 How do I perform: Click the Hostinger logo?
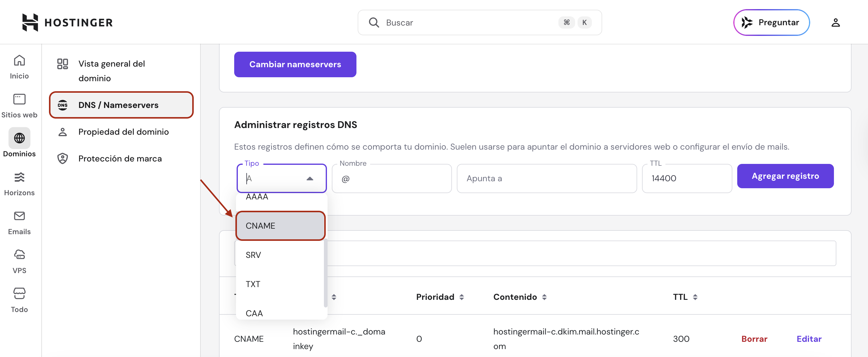coord(68,22)
